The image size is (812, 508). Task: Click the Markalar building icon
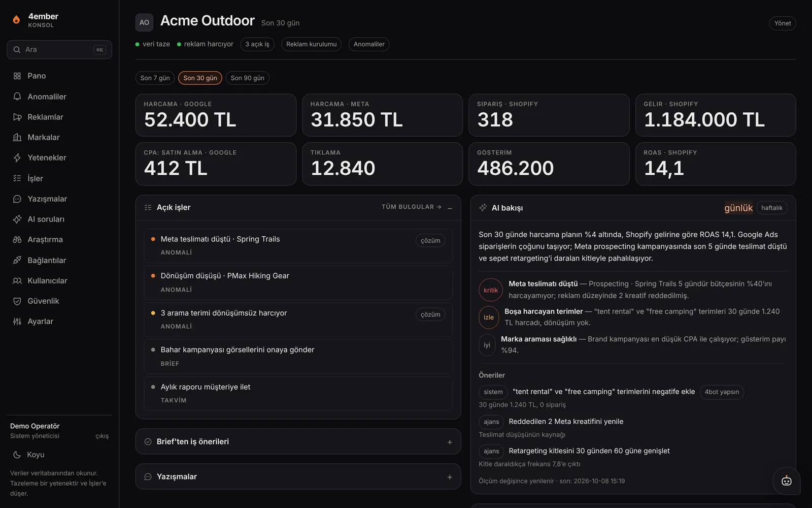pyautogui.click(x=17, y=137)
